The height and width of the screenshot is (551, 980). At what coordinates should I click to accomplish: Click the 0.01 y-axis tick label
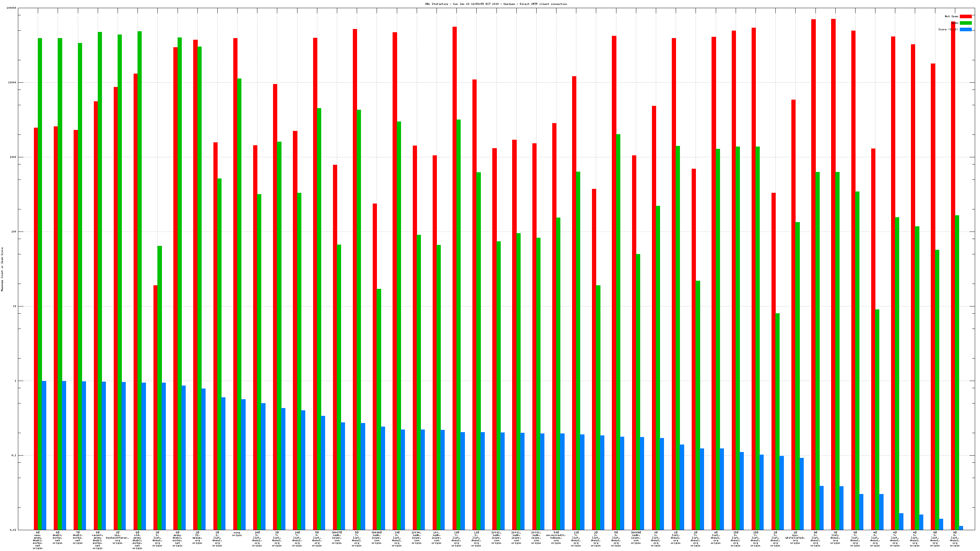coord(13,530)
